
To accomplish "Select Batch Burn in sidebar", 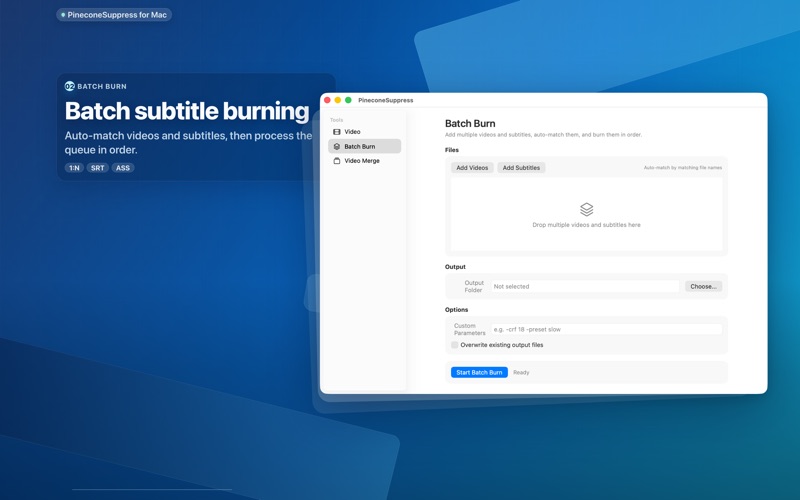I will 364,146.
